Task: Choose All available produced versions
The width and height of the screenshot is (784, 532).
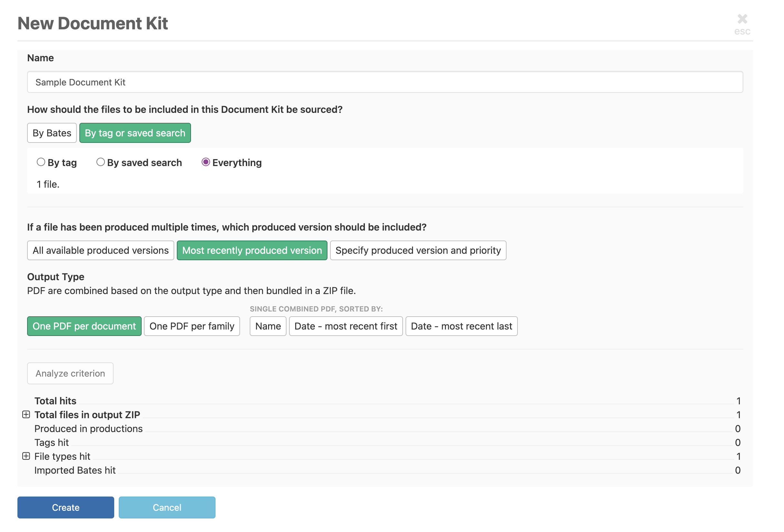Action: pyautogui.click(x=100, y=250)
